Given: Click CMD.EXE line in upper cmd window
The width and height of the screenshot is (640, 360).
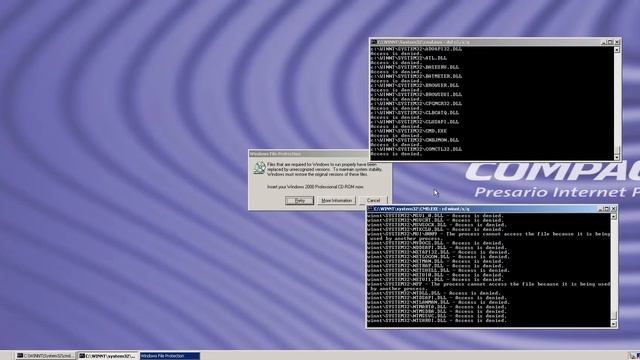Looking at the screenshot, I should (409, 131).
